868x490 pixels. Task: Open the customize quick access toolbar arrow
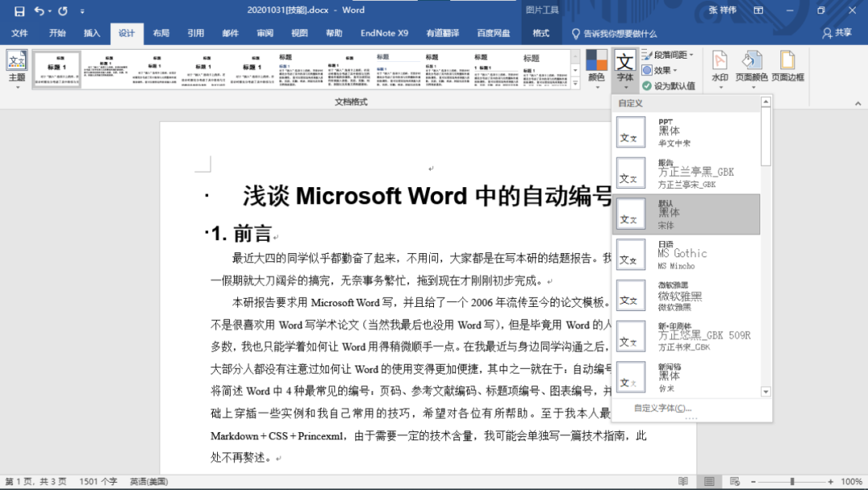(82, 11)
